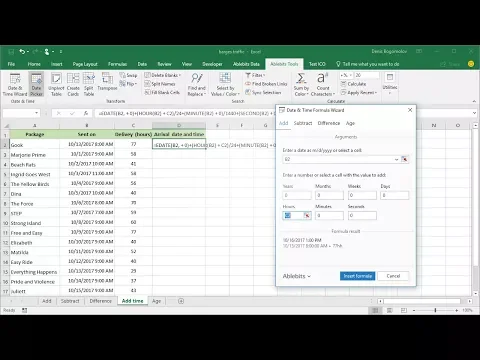Click the Cancel button in wizard
480x360 pixels.
tap(393, 276)
